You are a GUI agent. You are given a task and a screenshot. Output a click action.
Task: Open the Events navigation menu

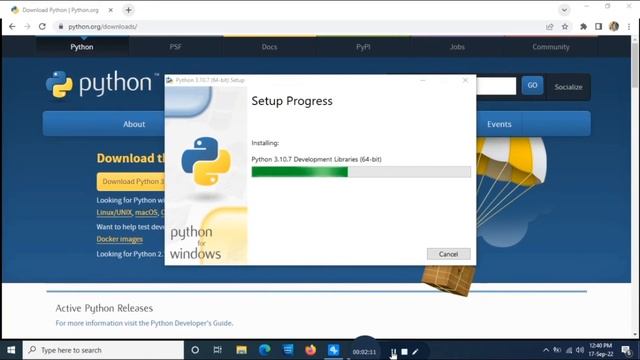point(499,124)
